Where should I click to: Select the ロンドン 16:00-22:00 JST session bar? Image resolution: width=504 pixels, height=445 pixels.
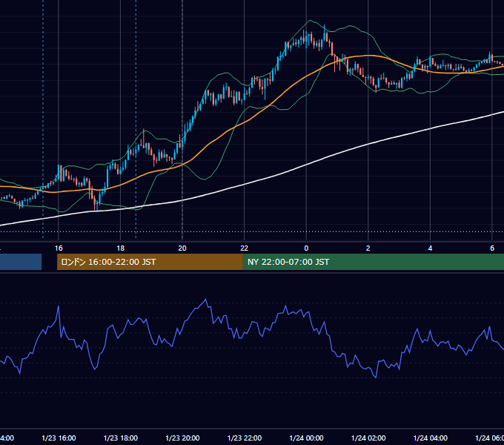point(150,262)
